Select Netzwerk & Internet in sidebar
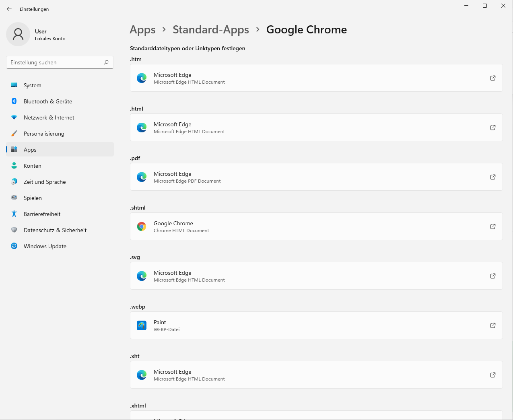 49,117
